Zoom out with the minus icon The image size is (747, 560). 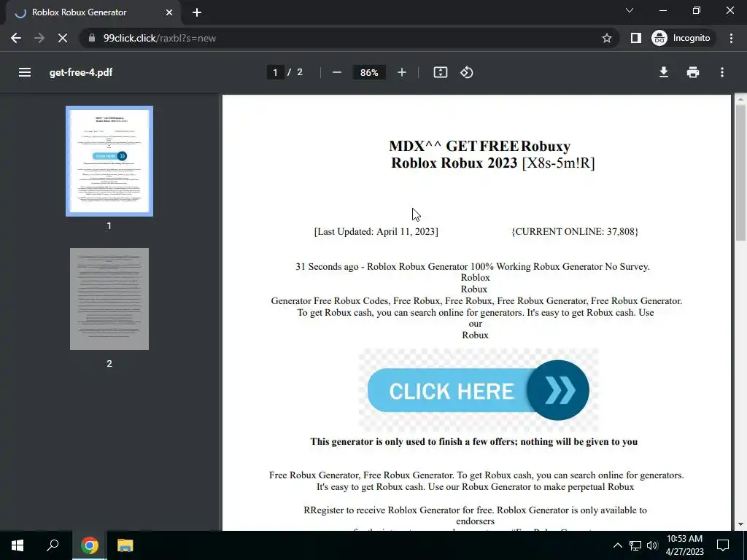coord(337,72)
